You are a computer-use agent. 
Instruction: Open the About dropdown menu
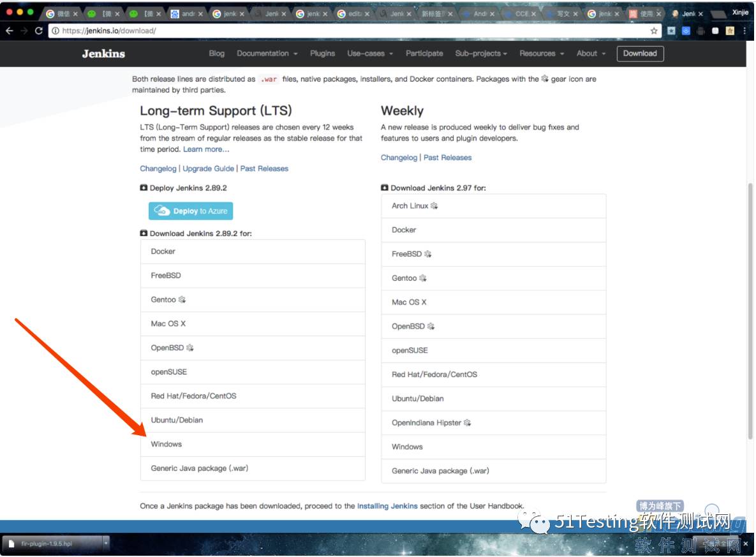point(591,54)
